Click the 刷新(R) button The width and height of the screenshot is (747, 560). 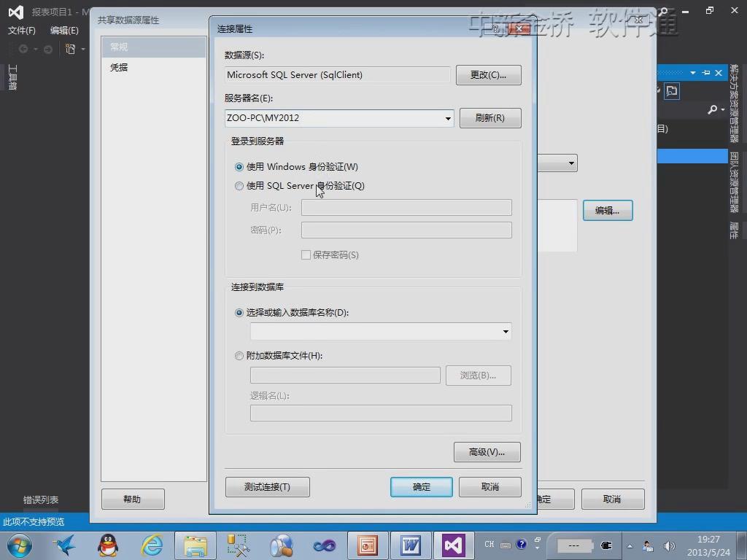(x=490, y=118)
